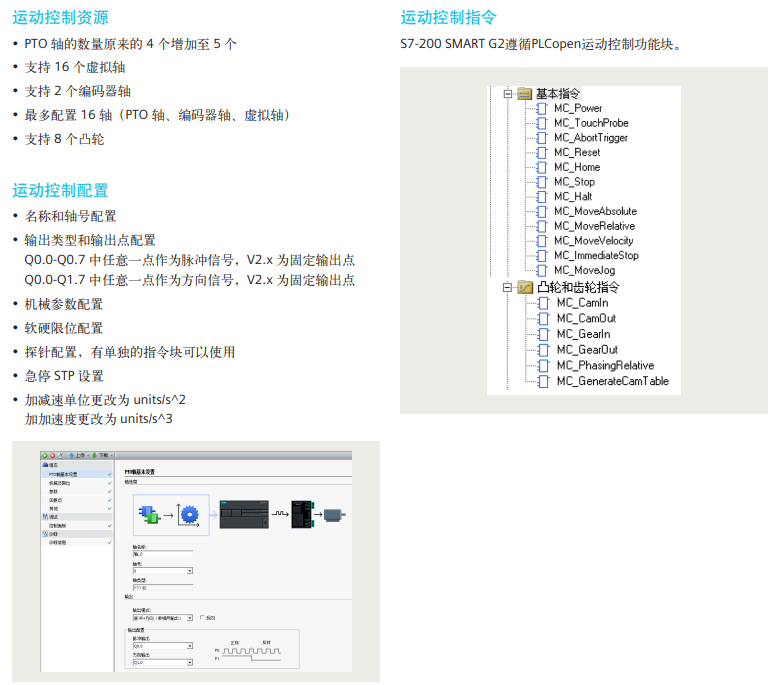Click the green start icon in the wizard toolbar
The width and height of the screenshot is (773, 685).
click(45, 456)
